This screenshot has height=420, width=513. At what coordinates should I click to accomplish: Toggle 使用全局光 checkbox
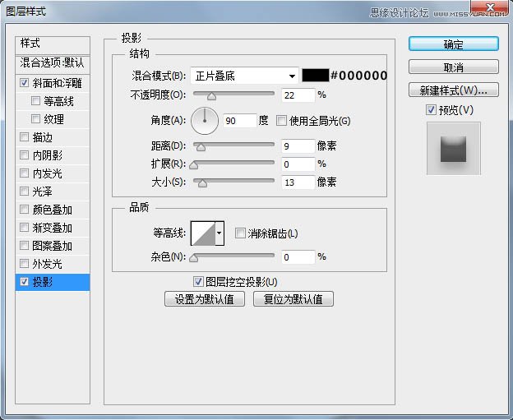pyautogui.click(x=281, y=120)
